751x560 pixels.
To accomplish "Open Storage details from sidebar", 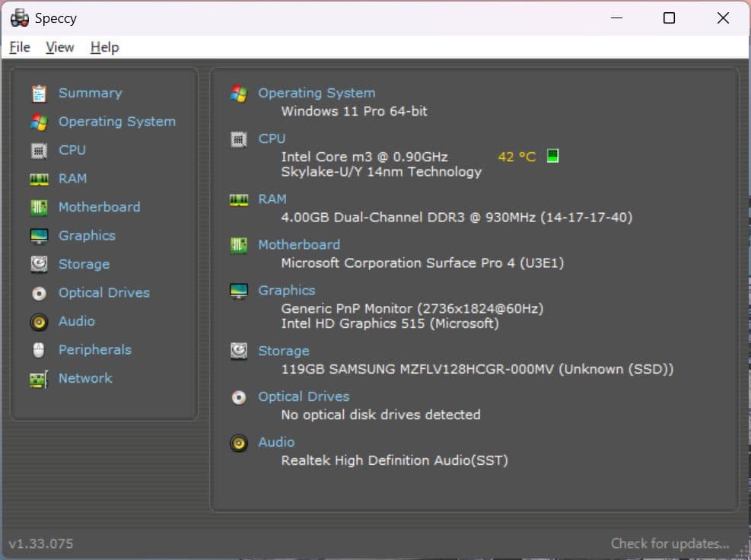I will [84, 265].
